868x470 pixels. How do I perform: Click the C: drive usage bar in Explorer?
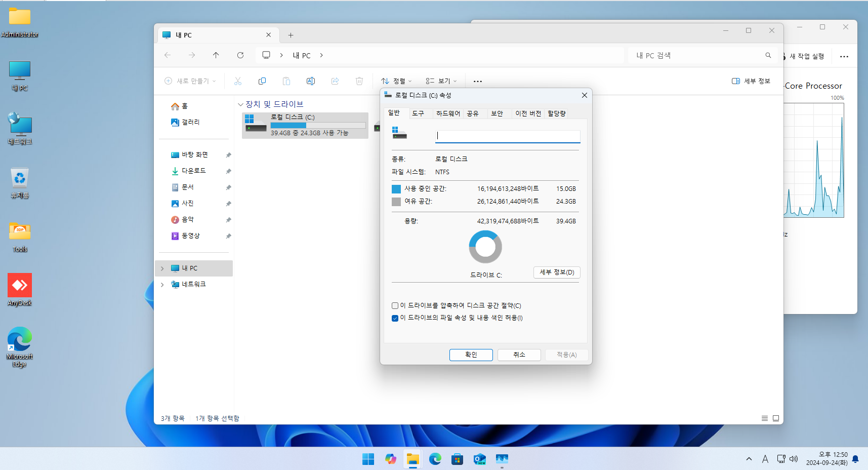point(318,125)
